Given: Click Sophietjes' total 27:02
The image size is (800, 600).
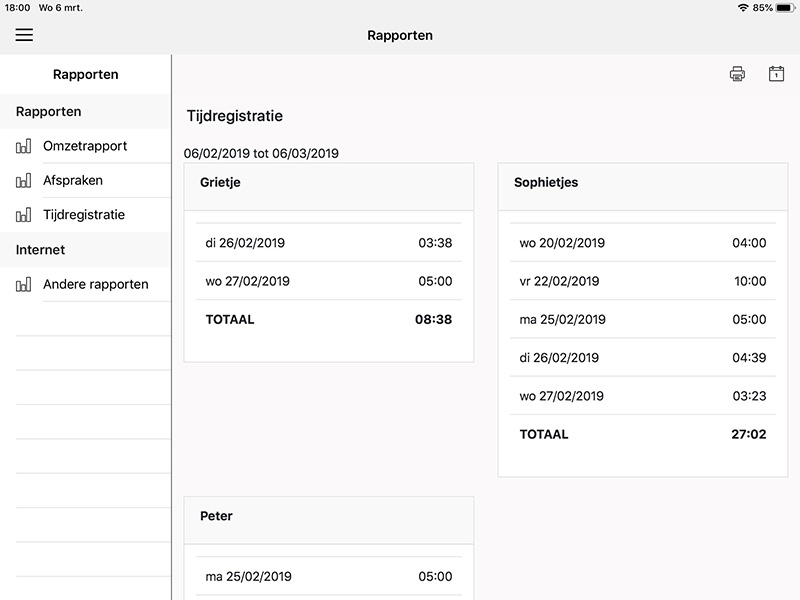Looking at the screenshot, I should tap(748, 434).
